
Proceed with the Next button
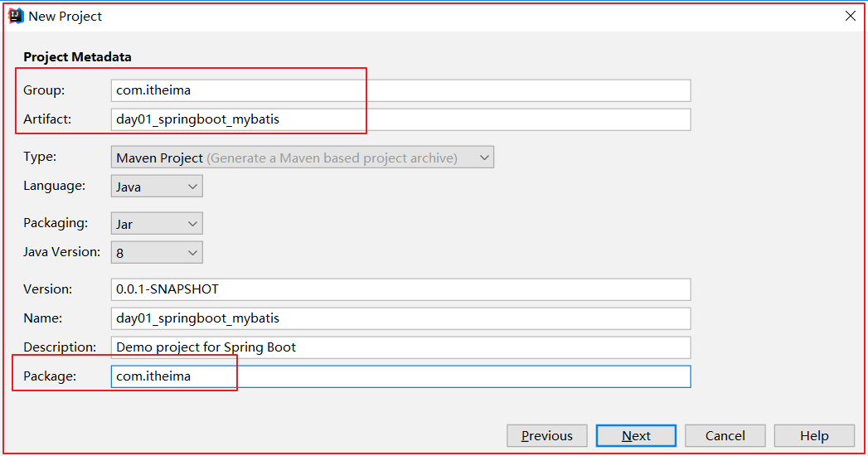pos(636,436)
